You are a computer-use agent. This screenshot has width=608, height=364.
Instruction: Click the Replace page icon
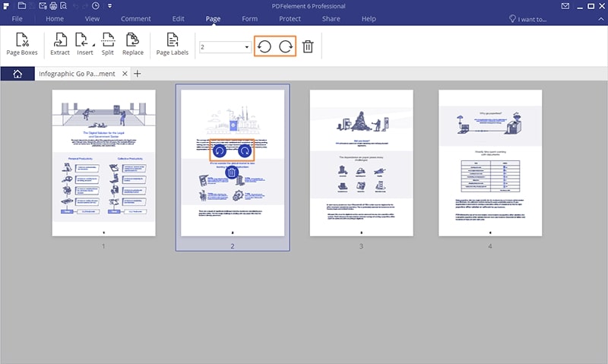[133, 41]
